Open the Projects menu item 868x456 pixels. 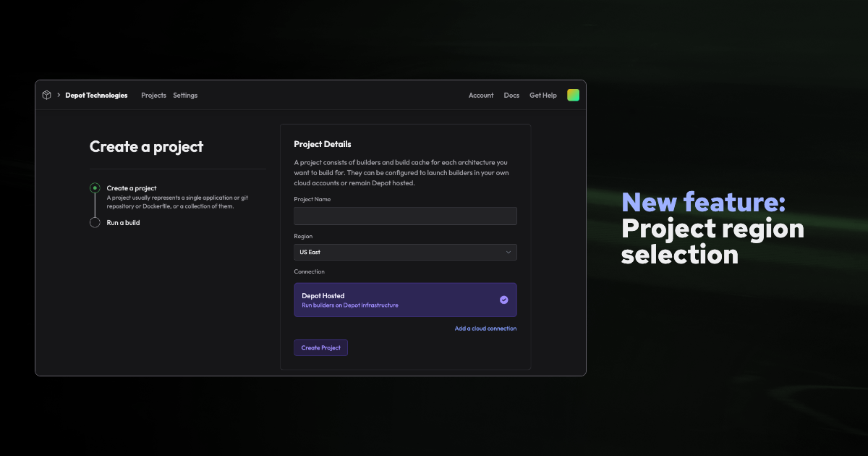coord(153,95)
